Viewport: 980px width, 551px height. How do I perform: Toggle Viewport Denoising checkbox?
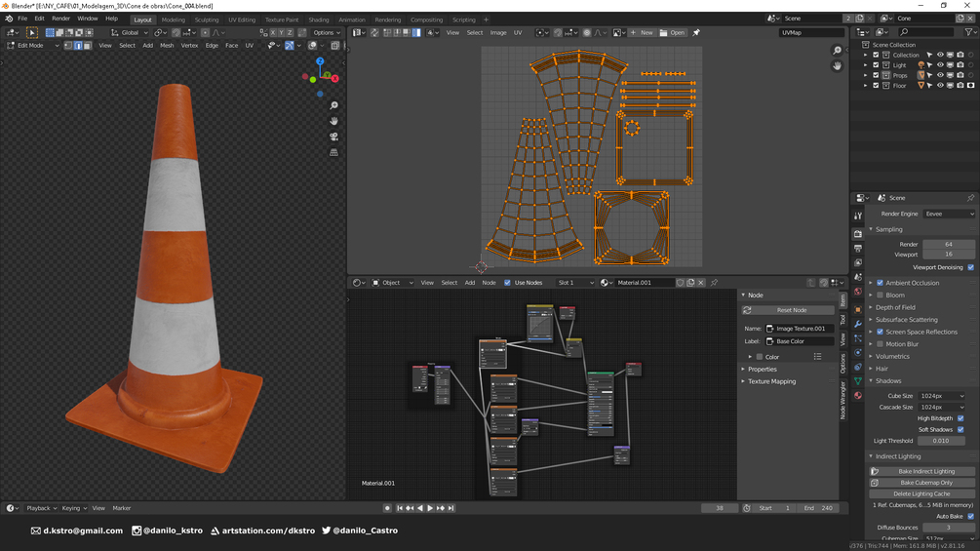point(970,267)
